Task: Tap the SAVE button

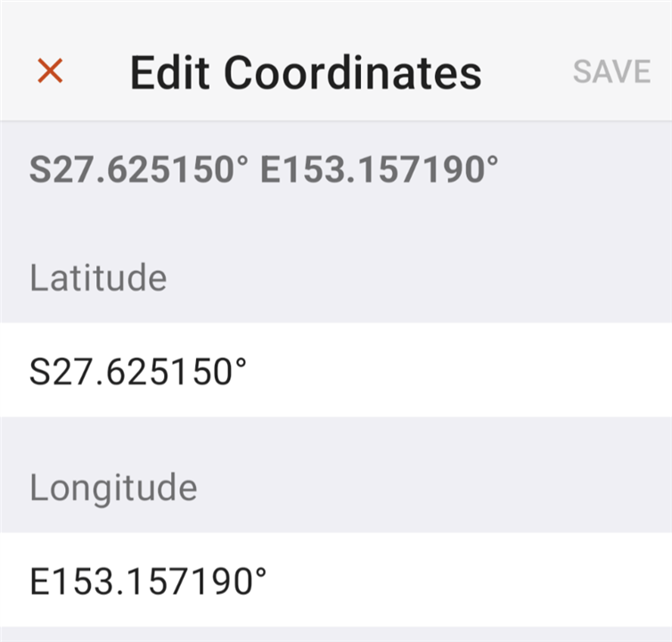Action: pyautogui.click(x=611, y=71)
